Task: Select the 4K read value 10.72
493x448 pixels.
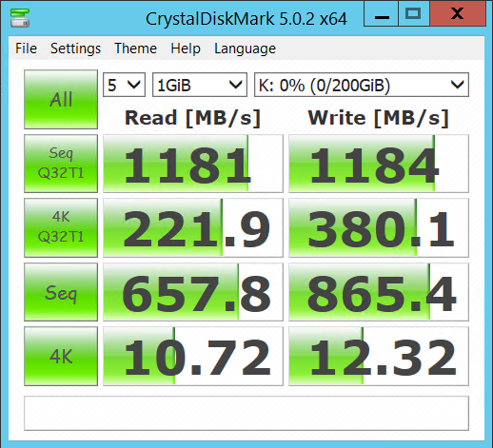Action: click(193, 356)
